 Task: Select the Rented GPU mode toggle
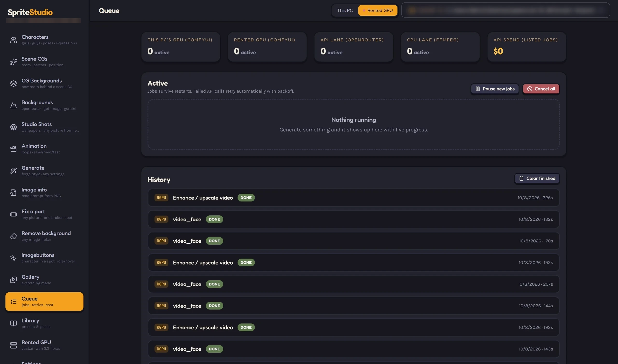click(x=378, y=11)
